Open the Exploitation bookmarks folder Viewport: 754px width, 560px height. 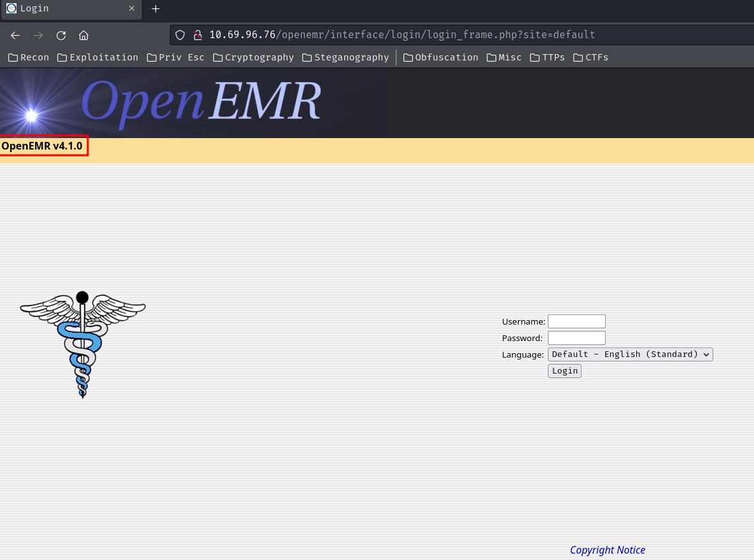[x=97, y=57]
